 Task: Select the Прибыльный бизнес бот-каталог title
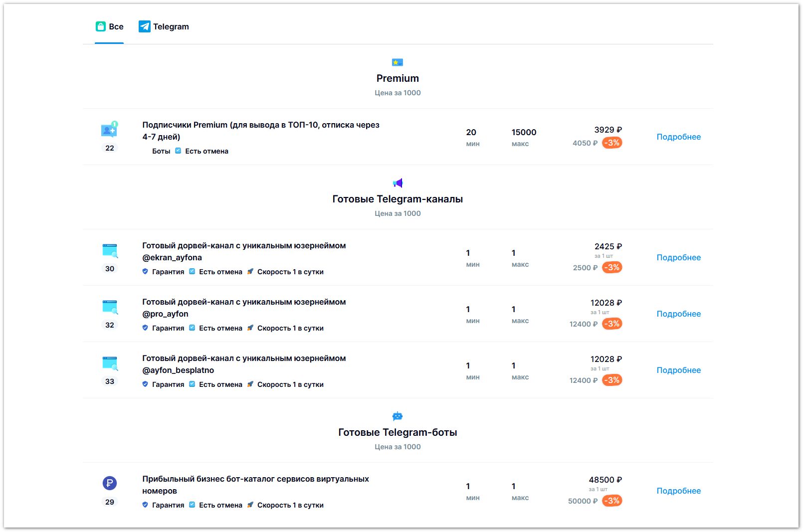[255, 485]
